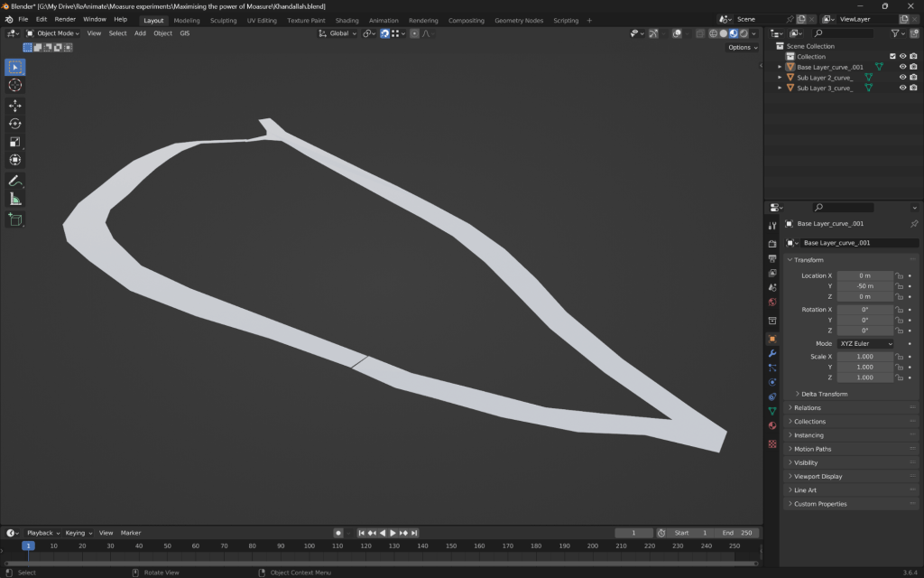Image resolution: width=924 pixels, height=578 pixels.
Task: Choose the Measure tool
Action: pos(15,199)
